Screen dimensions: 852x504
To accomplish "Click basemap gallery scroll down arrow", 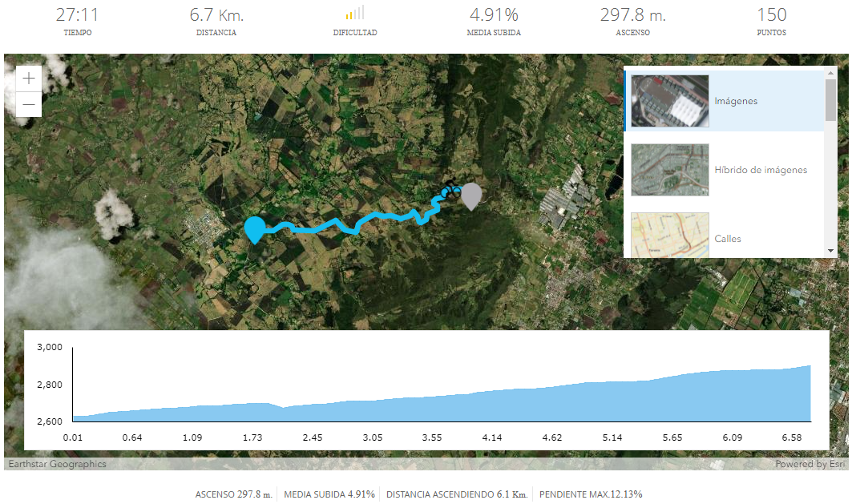I will (830, 251).
